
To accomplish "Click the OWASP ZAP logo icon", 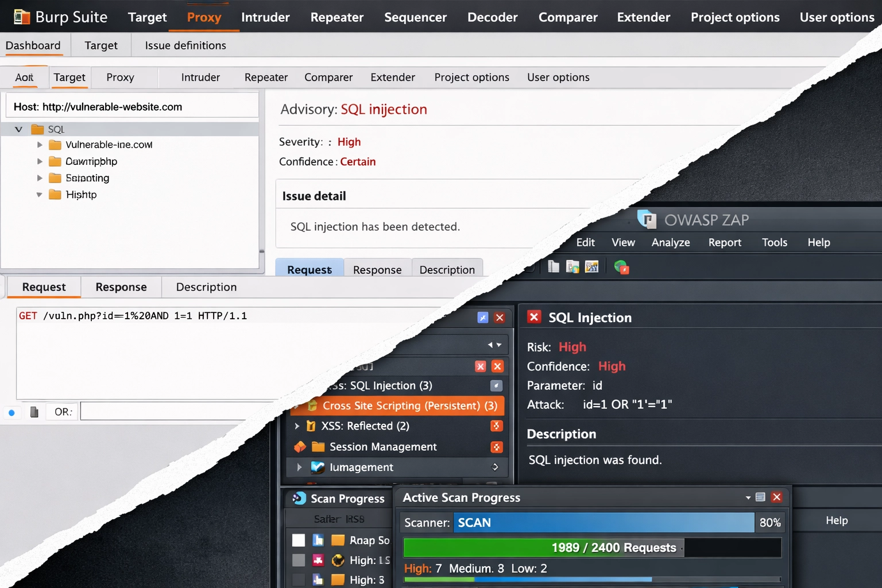I will [647, 219].
